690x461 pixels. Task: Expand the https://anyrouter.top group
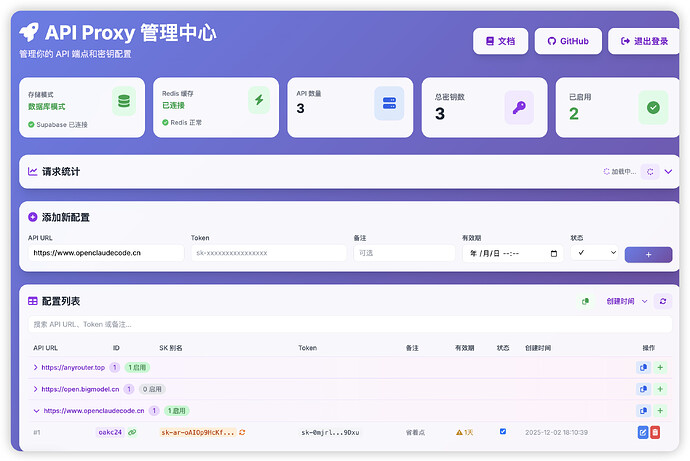pos(36,367)
